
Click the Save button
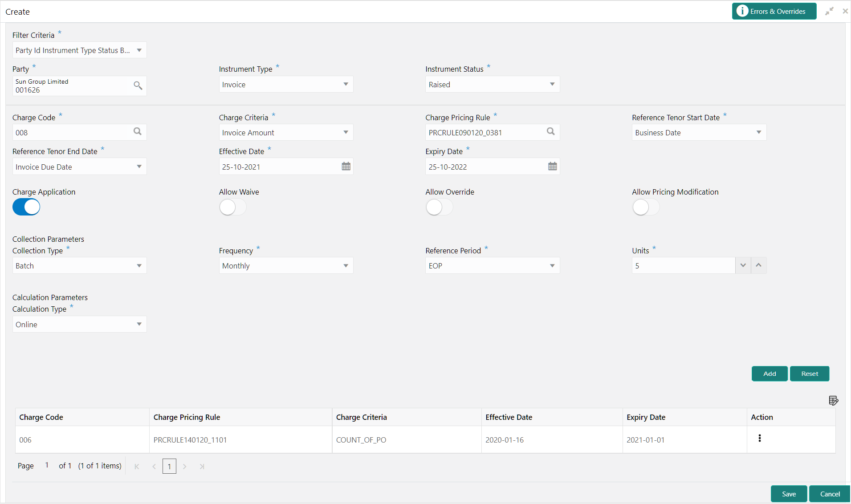click(x=789, y=494)
